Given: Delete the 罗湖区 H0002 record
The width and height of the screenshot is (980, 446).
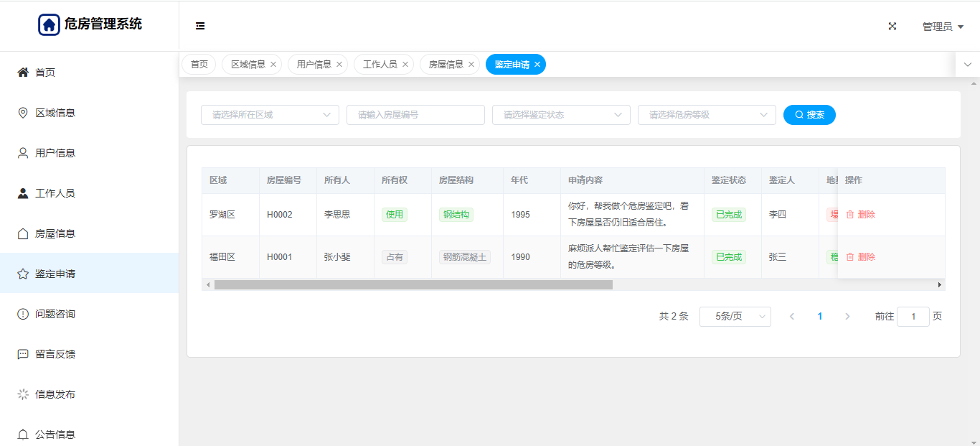Looking at the screenshot, I should (861, 215).
